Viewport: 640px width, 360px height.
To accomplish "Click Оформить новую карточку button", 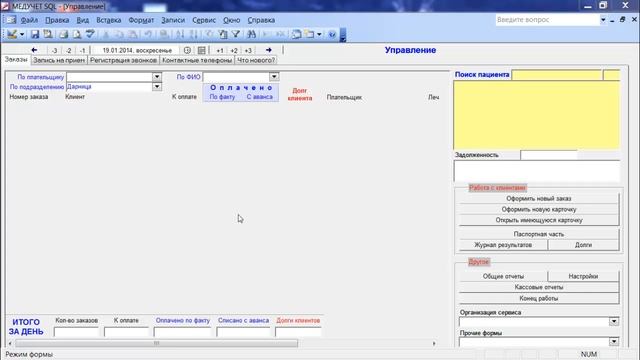I will pyautogui.click(x=538, y=209).
